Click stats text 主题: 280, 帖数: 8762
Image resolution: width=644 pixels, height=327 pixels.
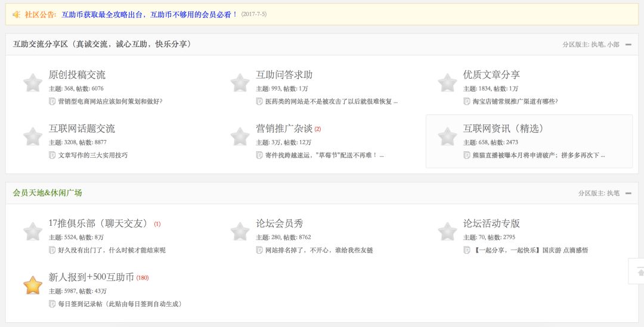point(283,237)
